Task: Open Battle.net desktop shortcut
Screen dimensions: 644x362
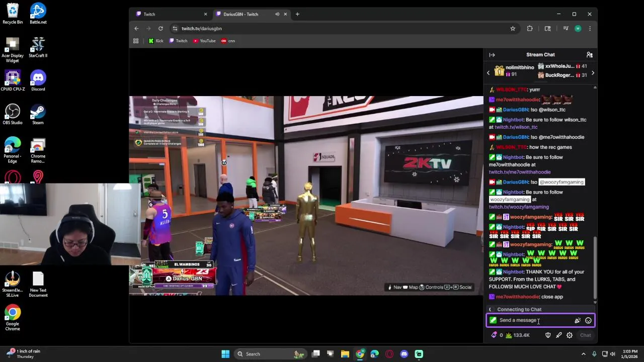Action: click(38, 14)
